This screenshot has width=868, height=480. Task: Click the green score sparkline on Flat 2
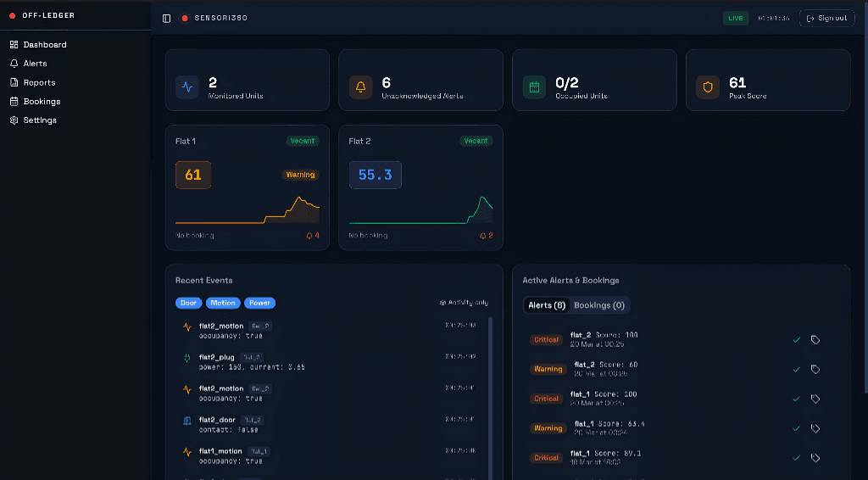(420, 209)
